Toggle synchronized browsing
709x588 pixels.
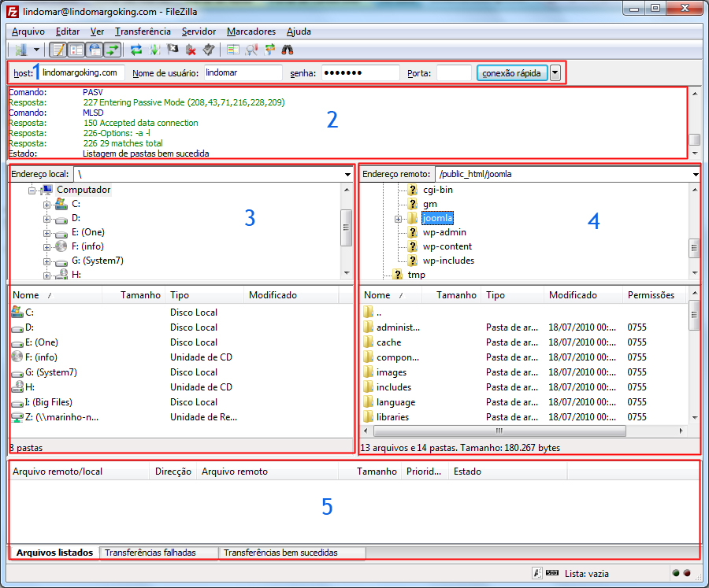[270, 50]
